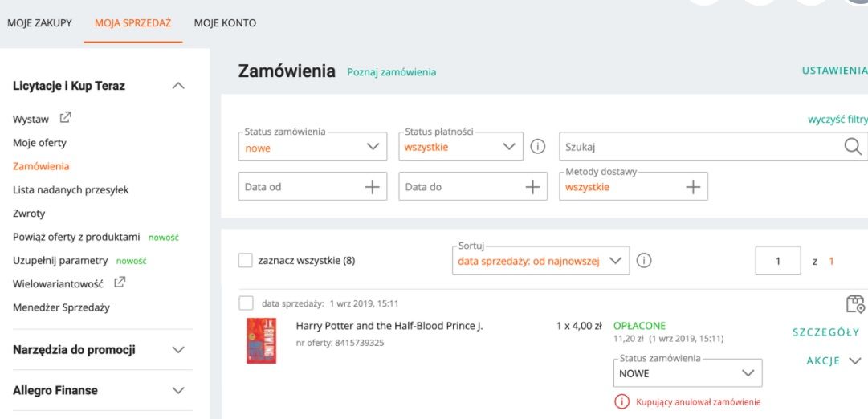The width and height of the screenshot is (868, 419).
Task: Click the parcel tracking icon
Action: pos(855,303)
